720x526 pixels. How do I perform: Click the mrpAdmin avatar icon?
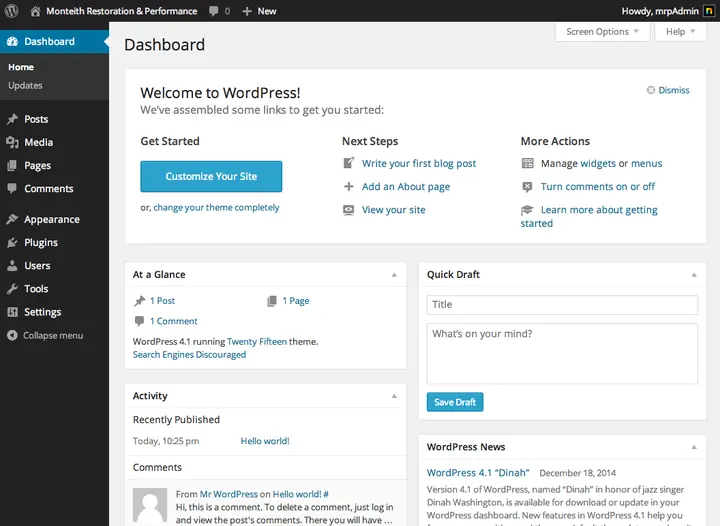click(x=709, y=11)
